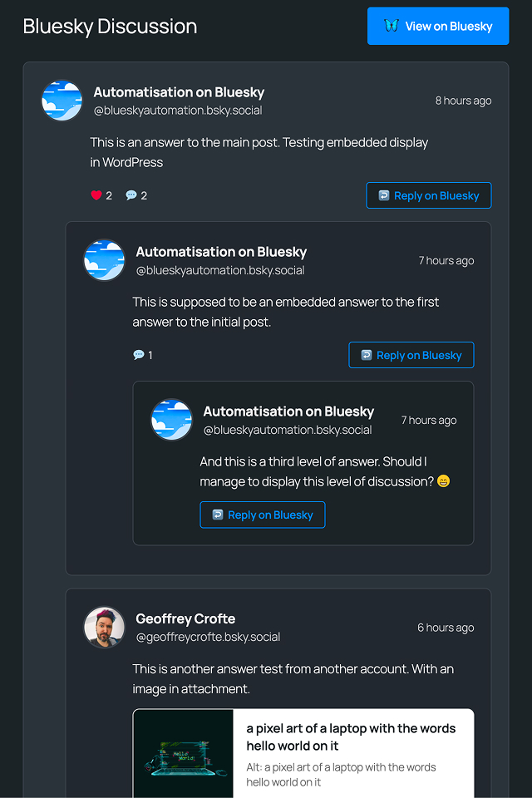This screenshot has height=798, width=532.
Task: Click Geoffrey Crofte's profile avatar
Action: tap(104, 627)
